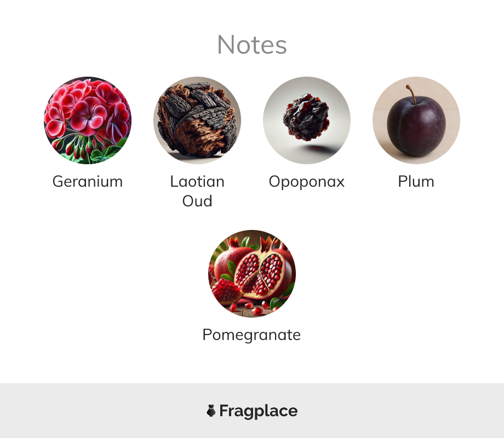The height and width of the screenshot is (438, 504).
Task: Click the Plum label text
Action: [x=416, y=182]
